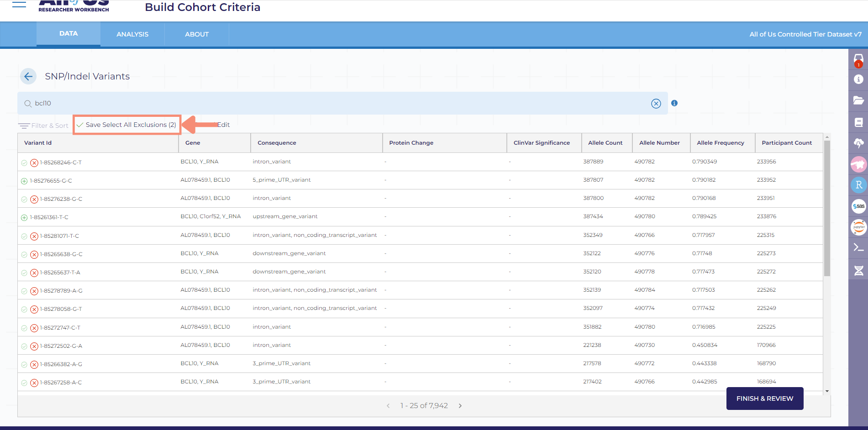Open the search info tooltip icon

click(x=674, y=103)
